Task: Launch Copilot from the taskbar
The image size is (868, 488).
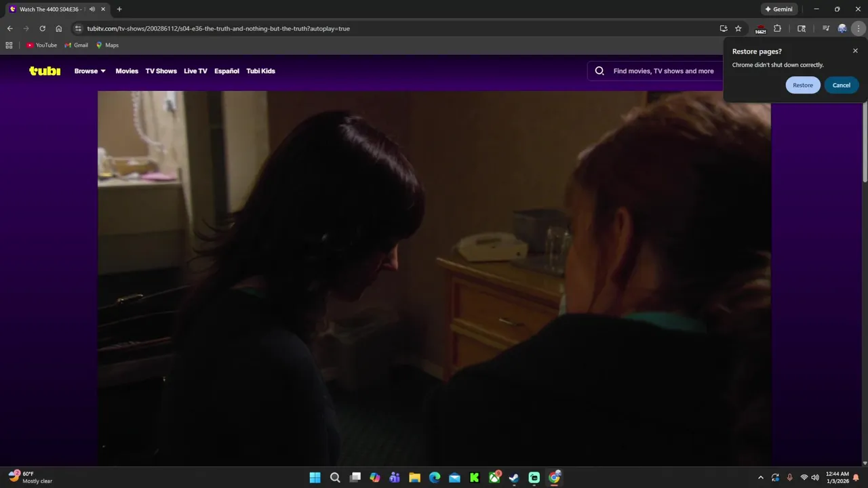Action: [x=375, y=478]
